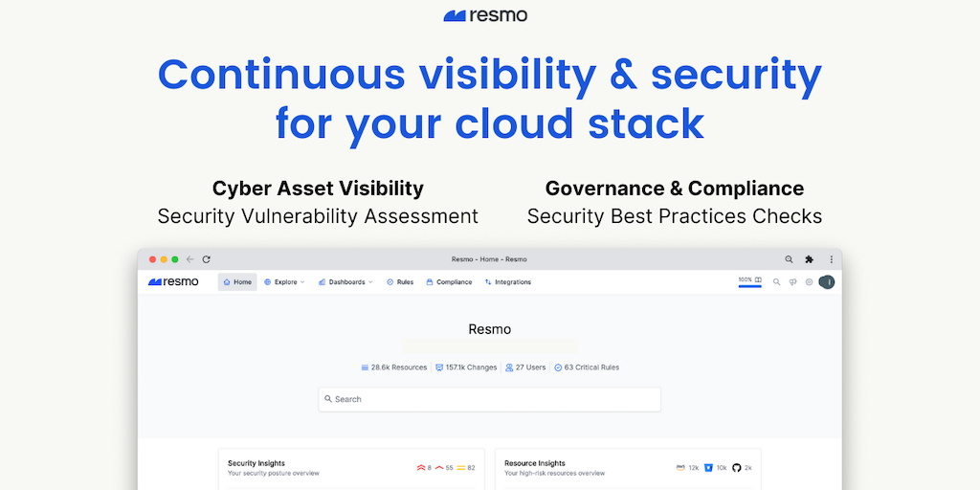Click the GitHub icon showing 2k
The image size is (980, 490).
(737, 467)
